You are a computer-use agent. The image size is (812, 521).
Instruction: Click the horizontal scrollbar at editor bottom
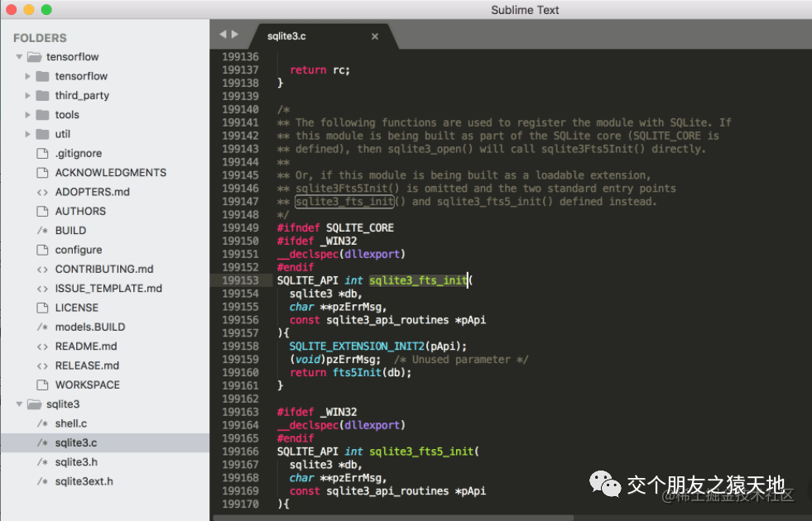(393, 518)
